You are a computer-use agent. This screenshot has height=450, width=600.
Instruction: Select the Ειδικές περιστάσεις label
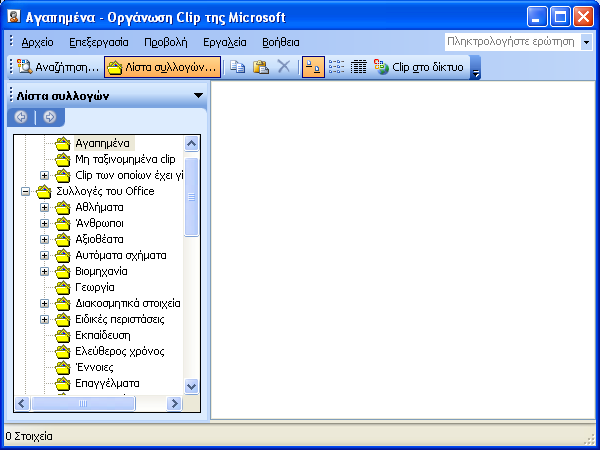[120, 320]
